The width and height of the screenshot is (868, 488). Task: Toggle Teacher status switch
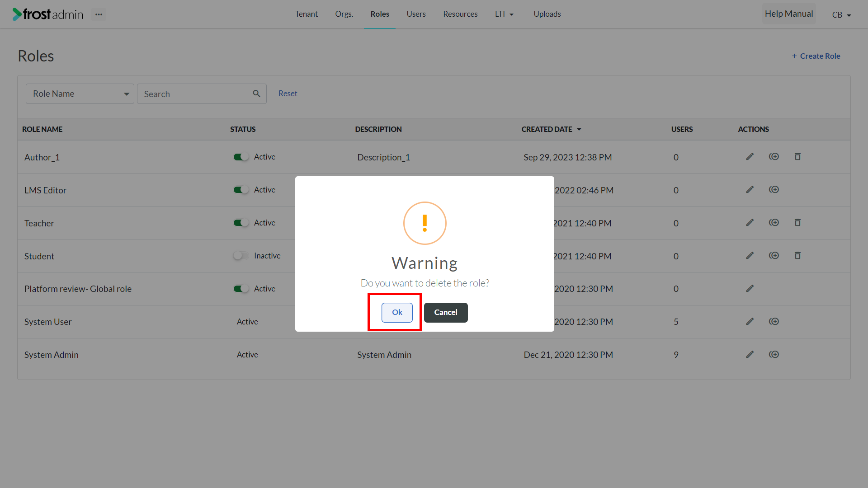tap(241, 223)
